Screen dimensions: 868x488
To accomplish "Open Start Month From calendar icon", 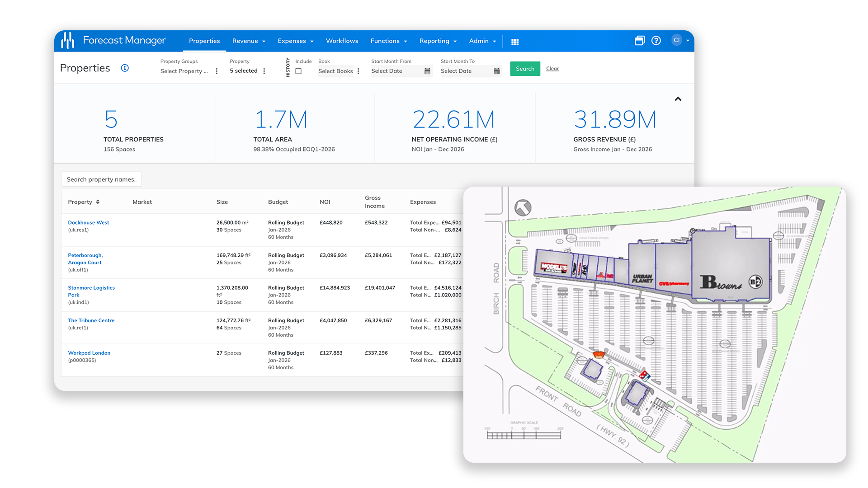I will 427,71.
